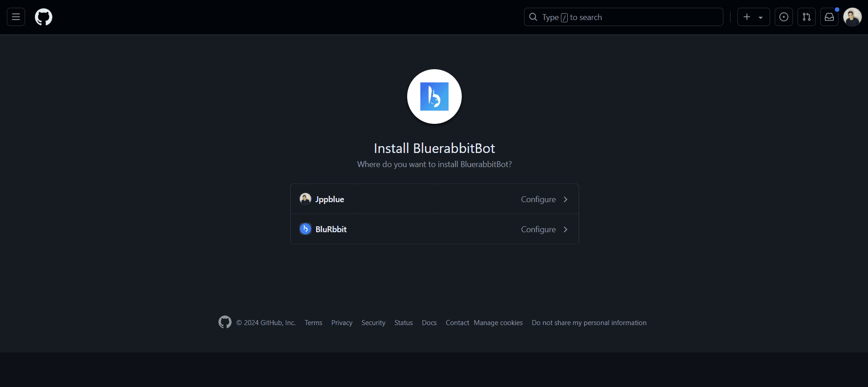Image resolution: width=868 pixels, height=387 pixels.
Task: Focus the 'Type / to search' field
Action: (x=623, y=17)
